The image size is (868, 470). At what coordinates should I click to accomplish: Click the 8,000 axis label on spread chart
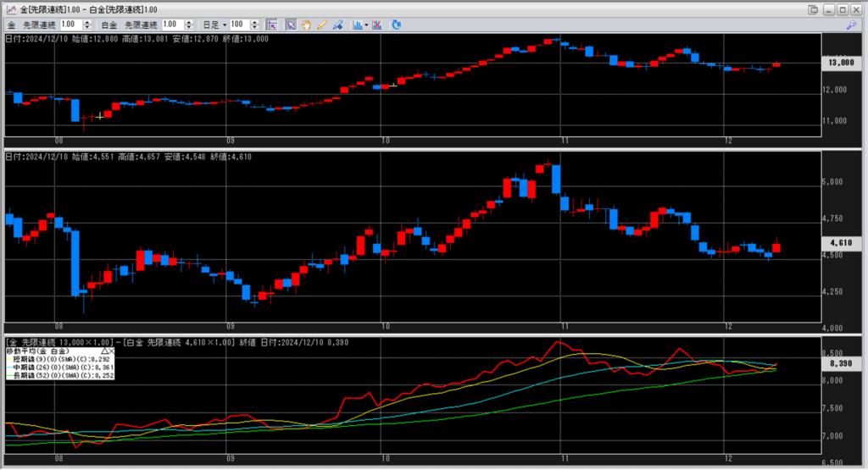[x=834, y=380]
